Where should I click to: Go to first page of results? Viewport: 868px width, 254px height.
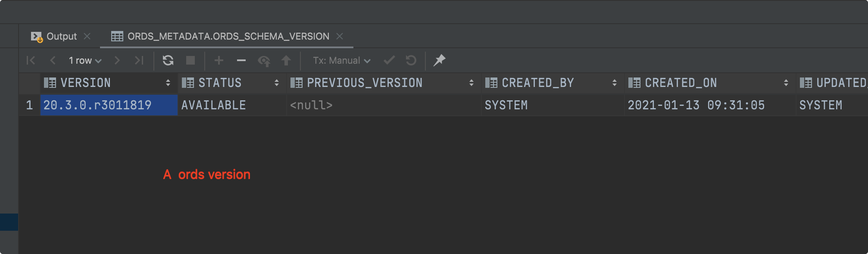point(31,61)
